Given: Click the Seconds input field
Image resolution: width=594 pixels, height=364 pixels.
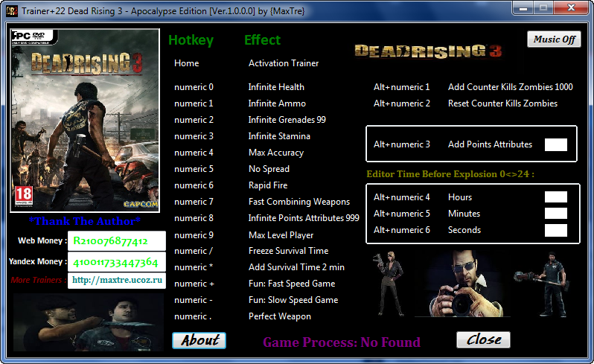Looking at the screenshot, I should [556, 230].
